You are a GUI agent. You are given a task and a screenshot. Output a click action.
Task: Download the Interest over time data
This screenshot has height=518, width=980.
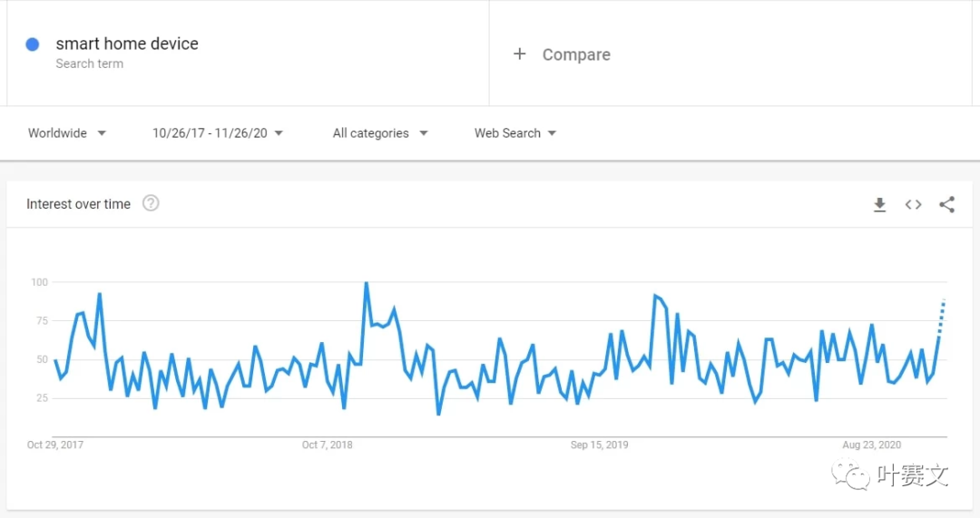[x=879, y=205]
